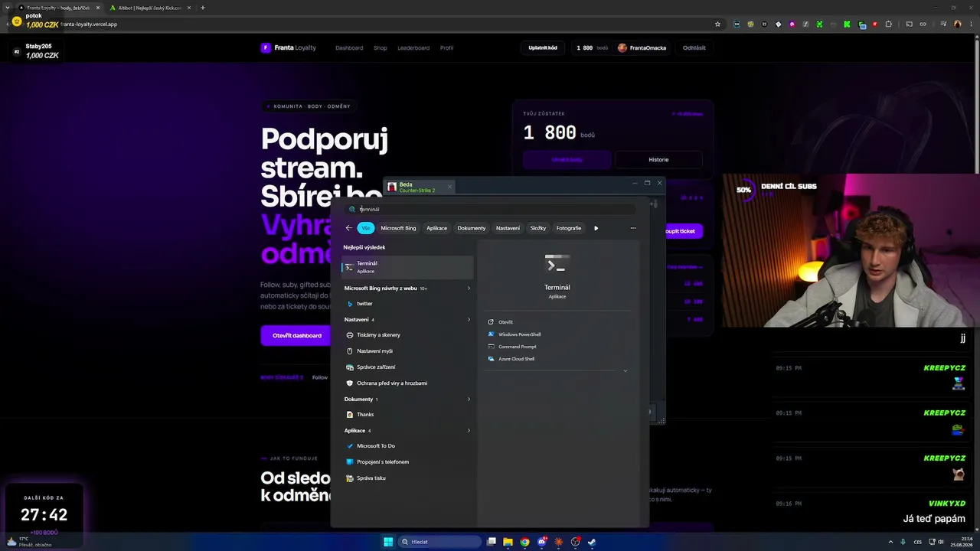Open the Dashboard page in the site navigation
980x551 pixels.
(x=349, y=48)
